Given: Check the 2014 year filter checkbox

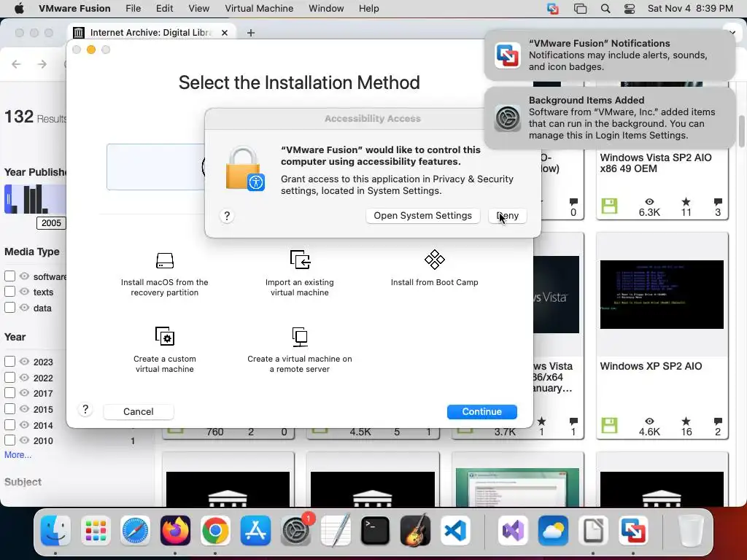Looking at the screenshot, I should [x=9, y=425].
